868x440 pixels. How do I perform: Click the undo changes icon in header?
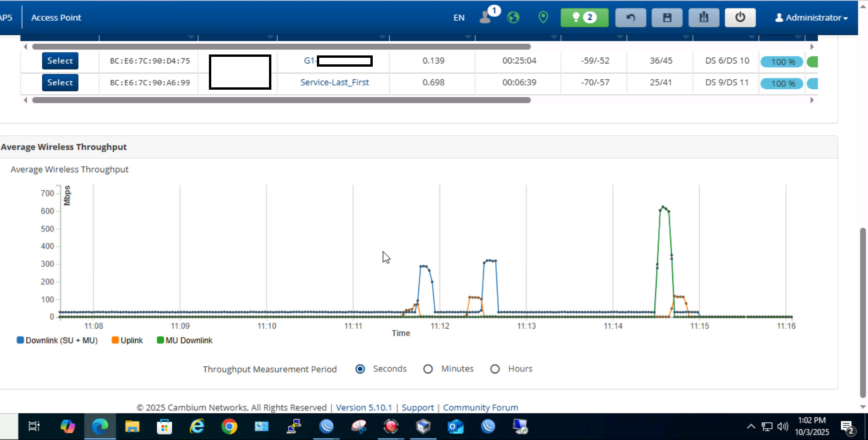click(630, 18)
